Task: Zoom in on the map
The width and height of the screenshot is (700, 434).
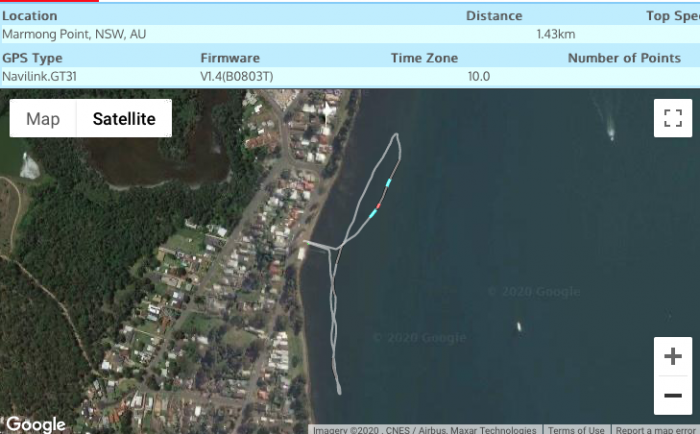Action: coord(672,357)
